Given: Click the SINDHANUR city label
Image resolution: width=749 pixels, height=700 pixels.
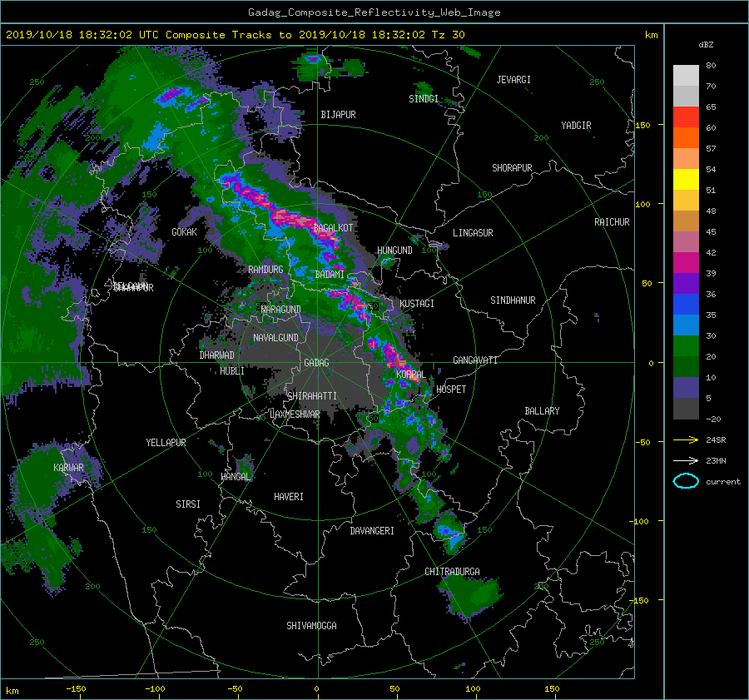Looking at the screenshot, I should [513, 300].
